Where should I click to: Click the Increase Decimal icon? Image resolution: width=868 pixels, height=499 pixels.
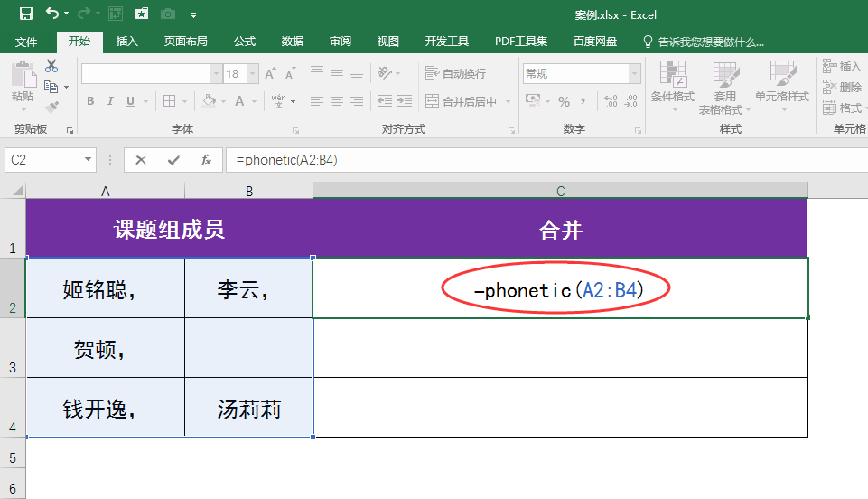pos(611,101)
